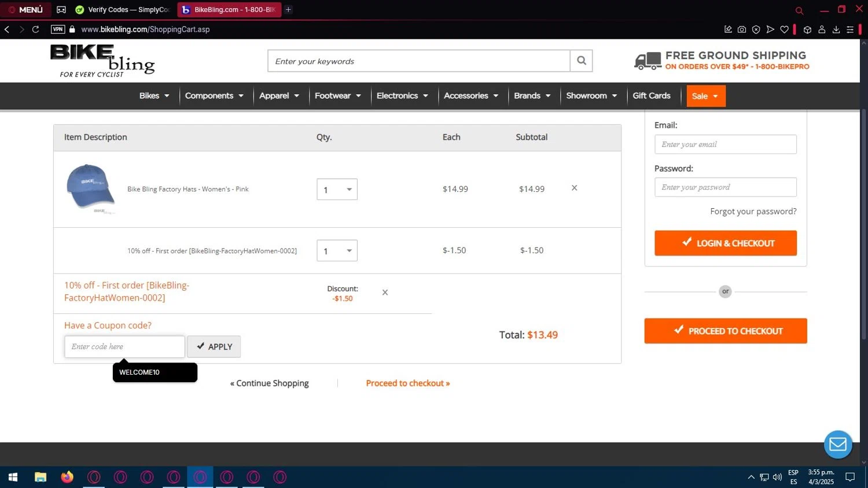Click the heart bookmark icon
Screen dimensions: 868x488
tap(785, 29)
